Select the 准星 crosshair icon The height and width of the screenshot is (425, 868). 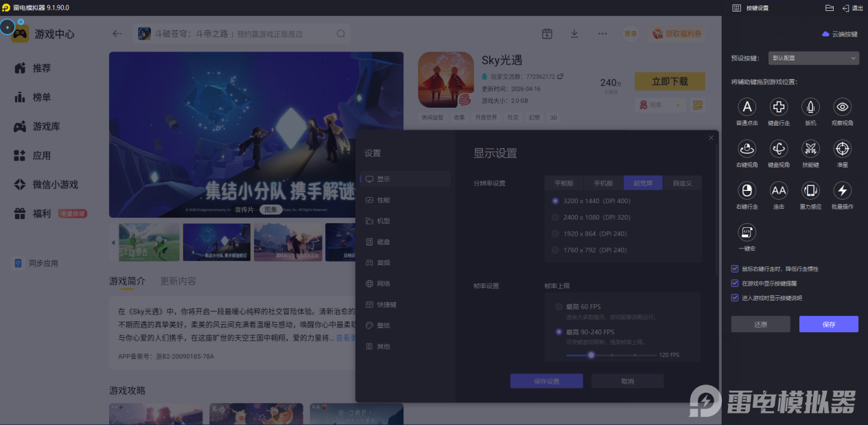pos(843,148)
